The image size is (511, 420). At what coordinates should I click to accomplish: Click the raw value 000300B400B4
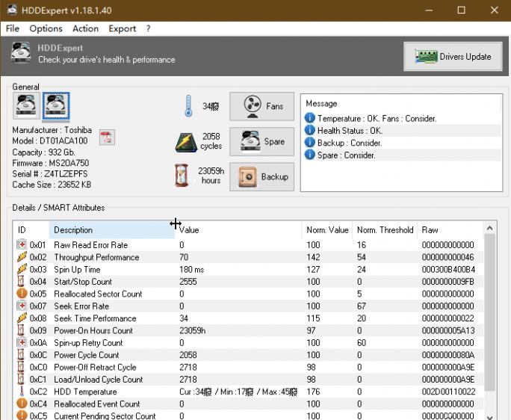[448, 269]
